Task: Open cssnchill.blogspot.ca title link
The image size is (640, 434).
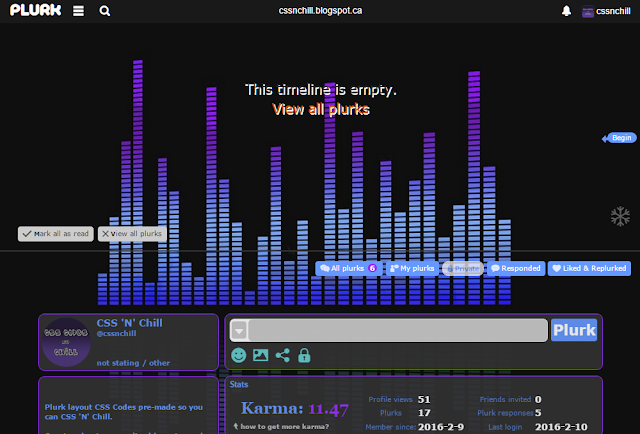Action: tap(320, 11)
